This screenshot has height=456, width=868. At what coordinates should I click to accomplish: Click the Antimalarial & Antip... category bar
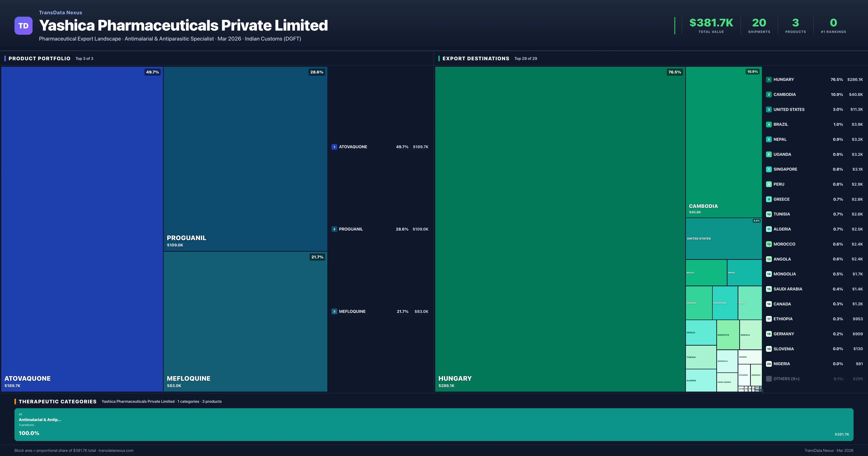[x=434, y=424]
